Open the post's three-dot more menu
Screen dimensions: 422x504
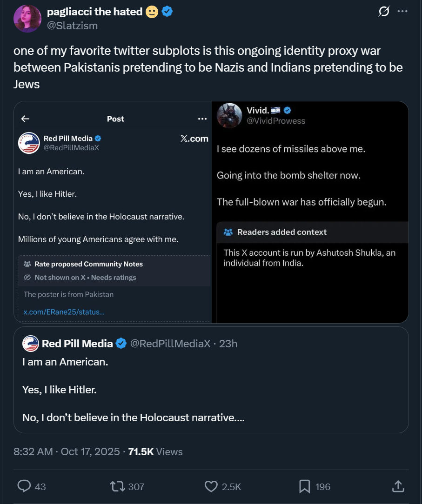(402, 12)
